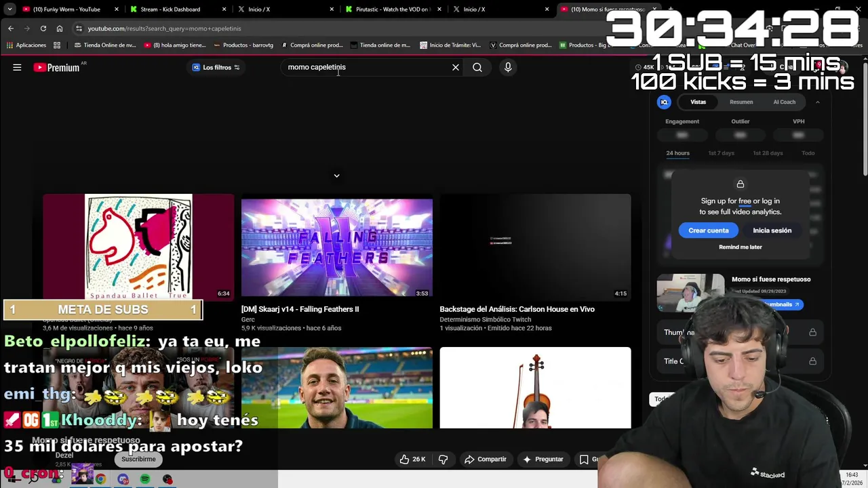Open bookmark Tienda online de m...

point(380,45)
